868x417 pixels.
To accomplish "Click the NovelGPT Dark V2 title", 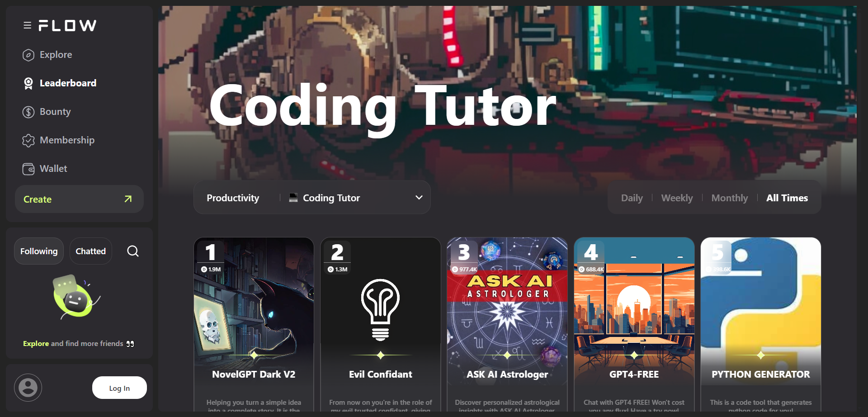I will pyautogui.click(x=254, y=374).
